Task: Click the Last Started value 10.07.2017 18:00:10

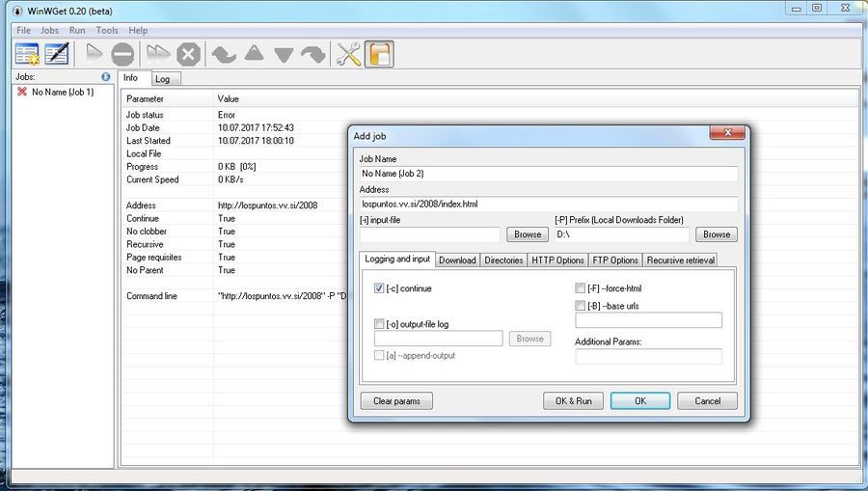Action: (256, 141)
